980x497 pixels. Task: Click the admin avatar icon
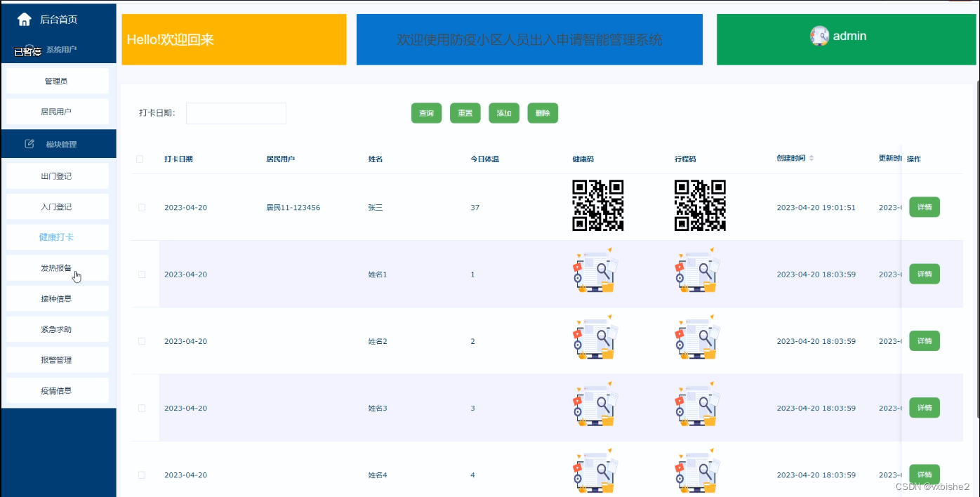click(x=819, y=36)
